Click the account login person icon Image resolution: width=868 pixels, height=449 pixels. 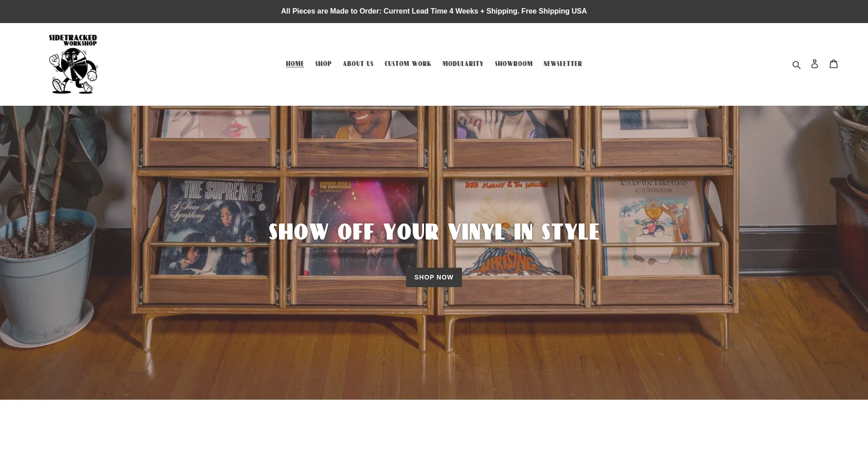[815, 64]
